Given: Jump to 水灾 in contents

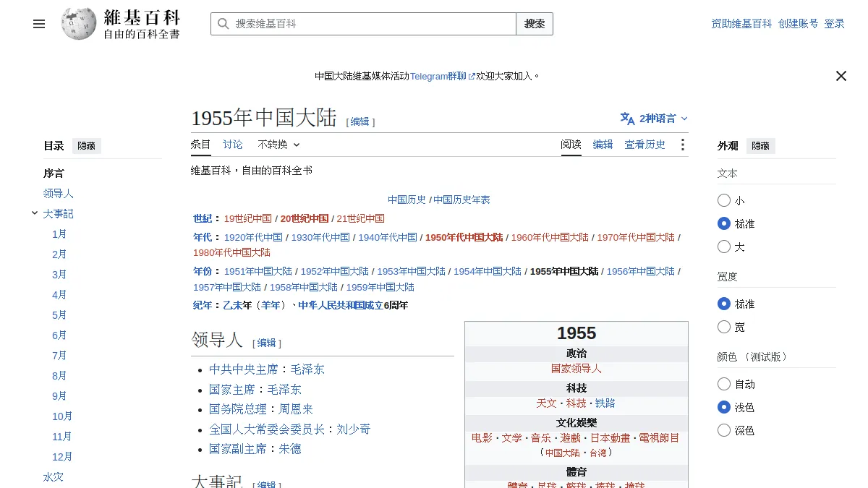Looking at the screenshot, I should [x=54, y=477].
